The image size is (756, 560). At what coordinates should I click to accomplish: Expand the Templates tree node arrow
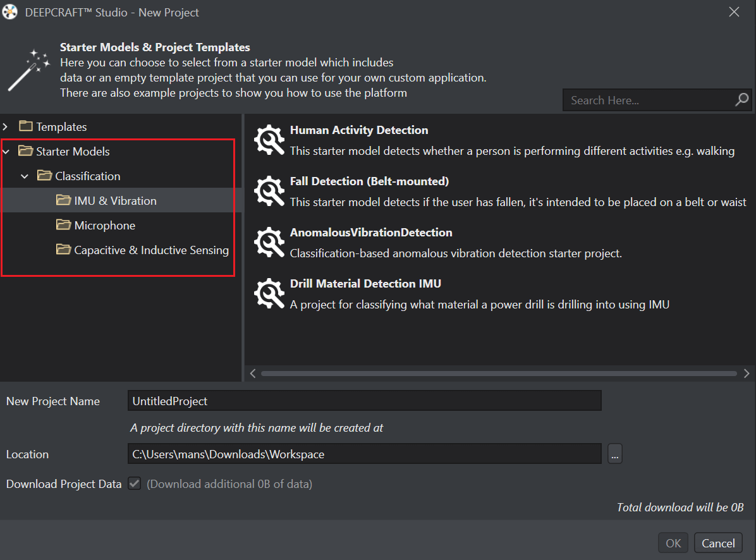(6, 127)
